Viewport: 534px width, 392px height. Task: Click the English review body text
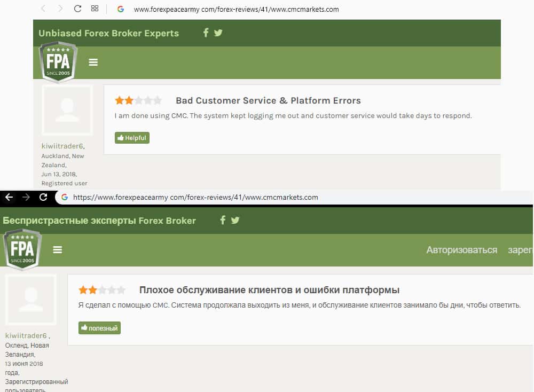293,116
